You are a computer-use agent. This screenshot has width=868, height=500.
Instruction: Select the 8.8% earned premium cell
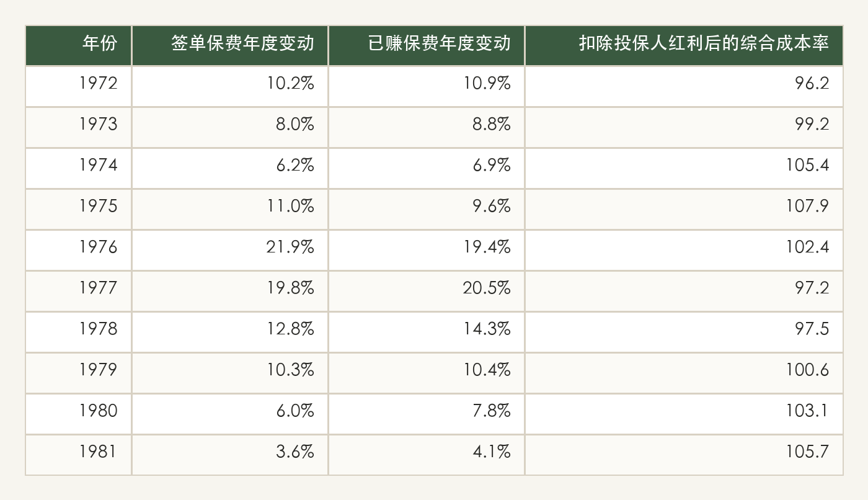(x=427, y=127)
